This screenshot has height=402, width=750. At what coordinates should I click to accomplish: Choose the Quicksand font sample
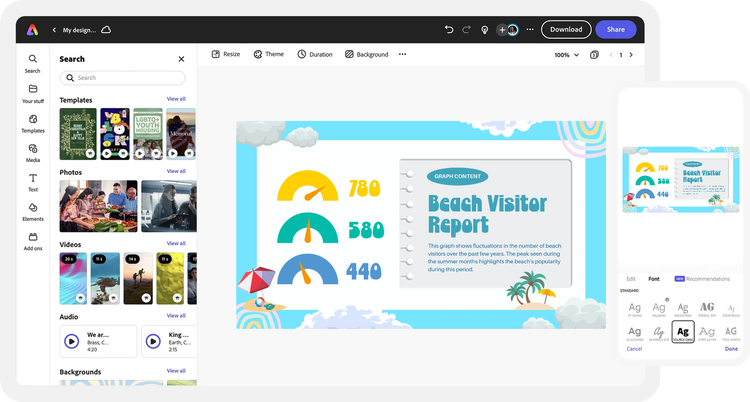pyautogui.click(x=635, y=333)
